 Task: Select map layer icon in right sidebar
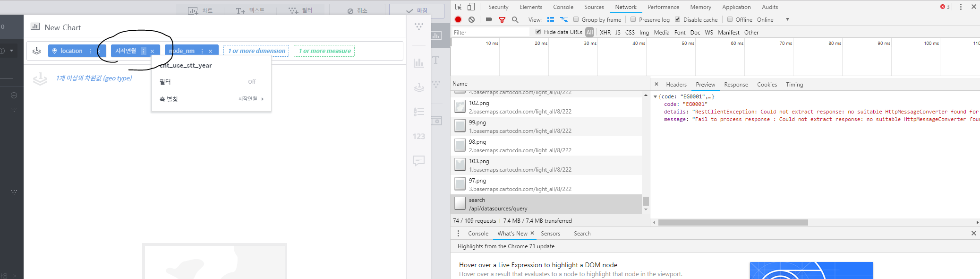[419, 87]
